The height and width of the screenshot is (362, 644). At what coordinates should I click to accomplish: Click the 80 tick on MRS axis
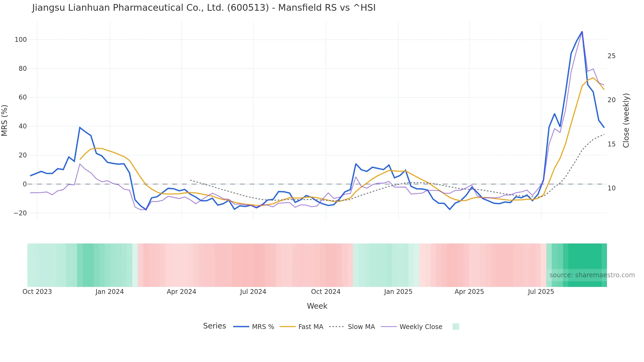coord(23,69)
